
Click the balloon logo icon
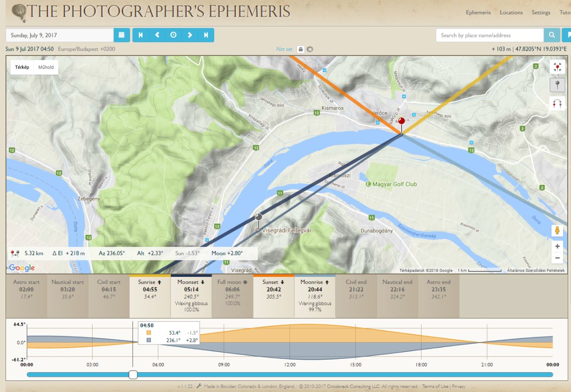pos(19,12)
